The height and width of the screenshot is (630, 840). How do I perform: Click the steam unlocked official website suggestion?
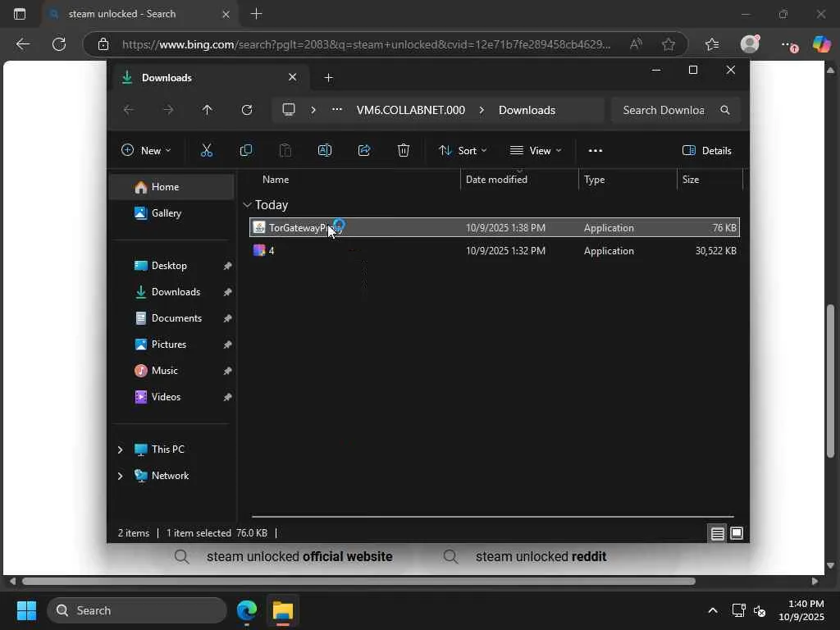tap(299, 557)
